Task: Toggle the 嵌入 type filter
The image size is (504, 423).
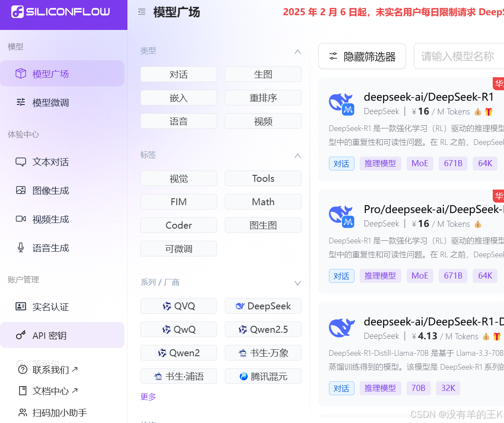Action: coord(179,98)
